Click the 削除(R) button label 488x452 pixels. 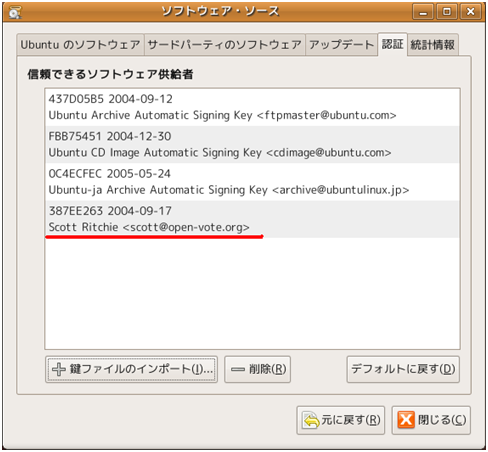(x=268, y=369)
